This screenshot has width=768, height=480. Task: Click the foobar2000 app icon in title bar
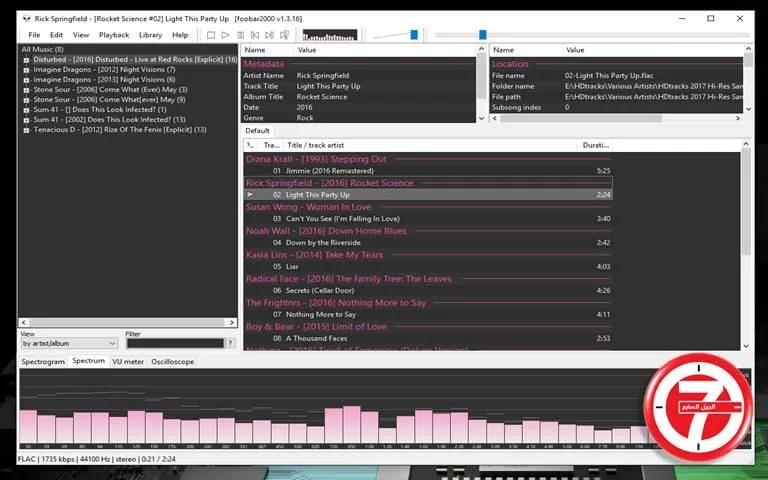pyautogui.click(x=26, y=19)
